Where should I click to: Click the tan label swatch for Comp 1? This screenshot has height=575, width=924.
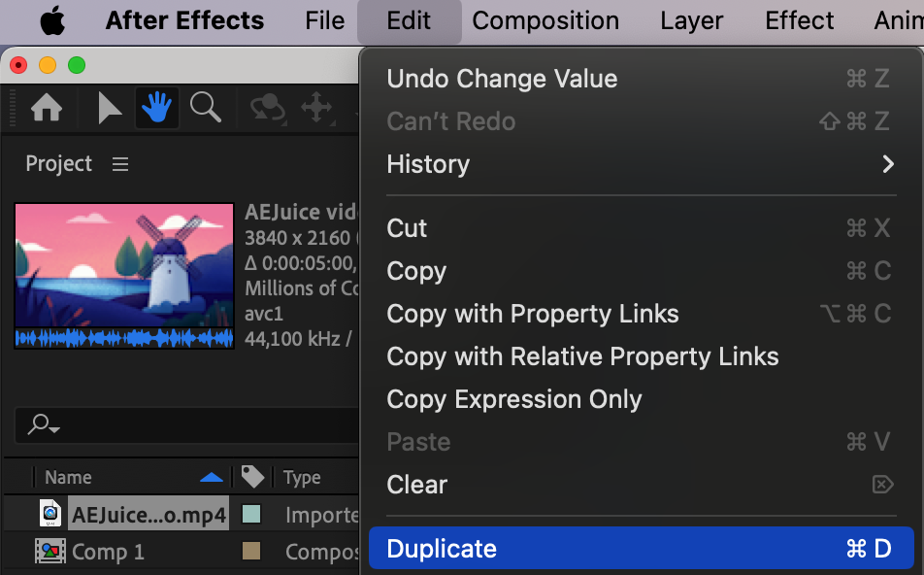250,552
